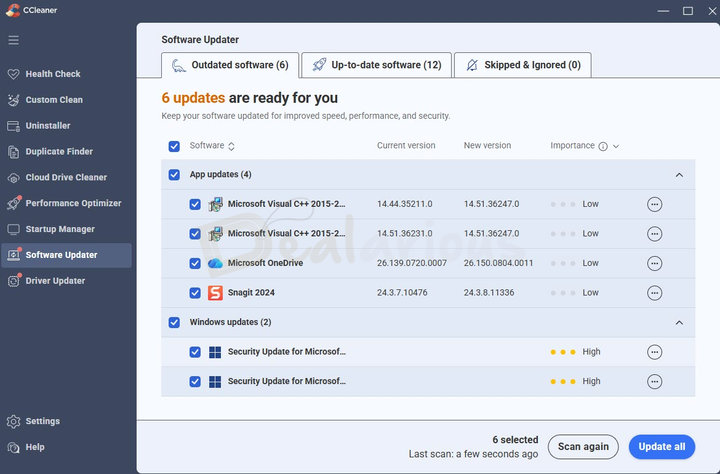Screen dimensions: 720x474
Task: Open Startup Manager from the sidebar
Action: 67,229
